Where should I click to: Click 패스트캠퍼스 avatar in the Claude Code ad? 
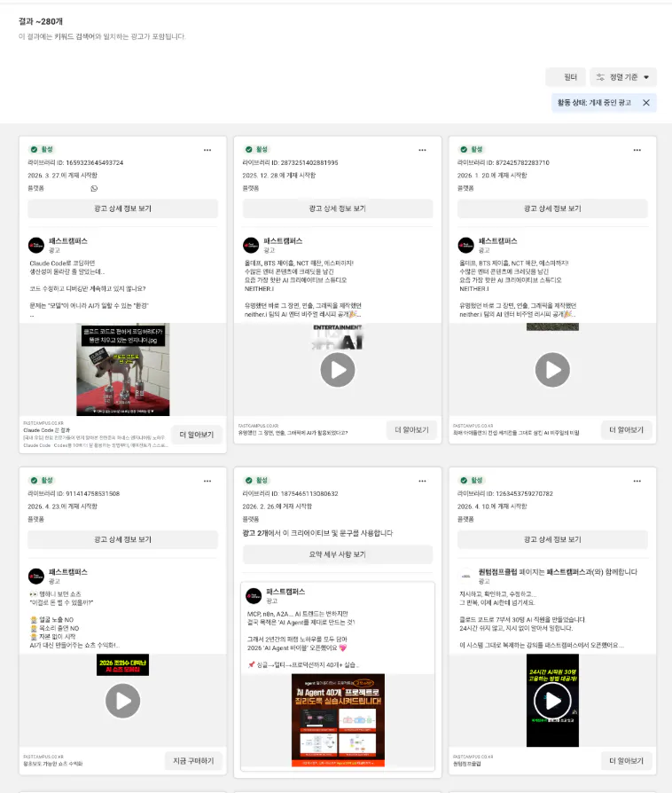coord(36,246)
